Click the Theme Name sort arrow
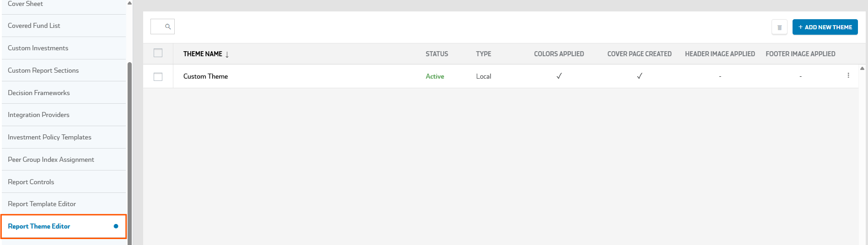The image size is (868, 245). point(227,54)
